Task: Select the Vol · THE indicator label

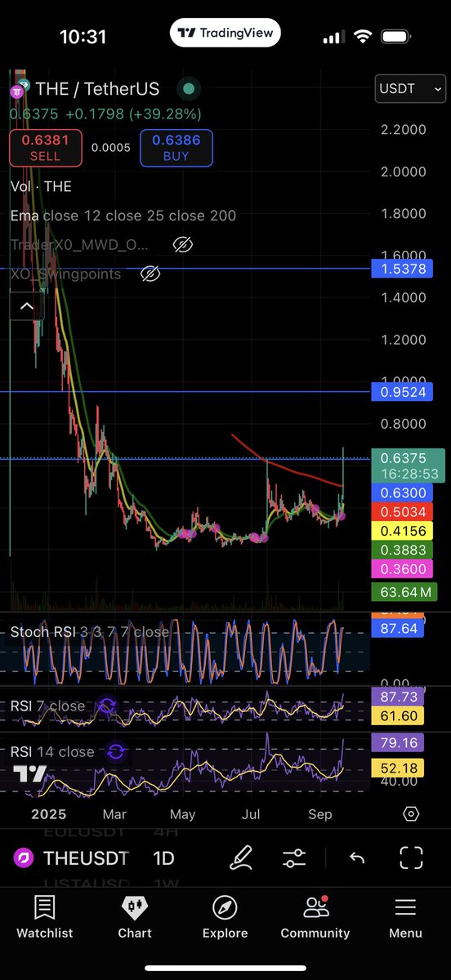Action: pyautogui.click(x=41, y=187)
